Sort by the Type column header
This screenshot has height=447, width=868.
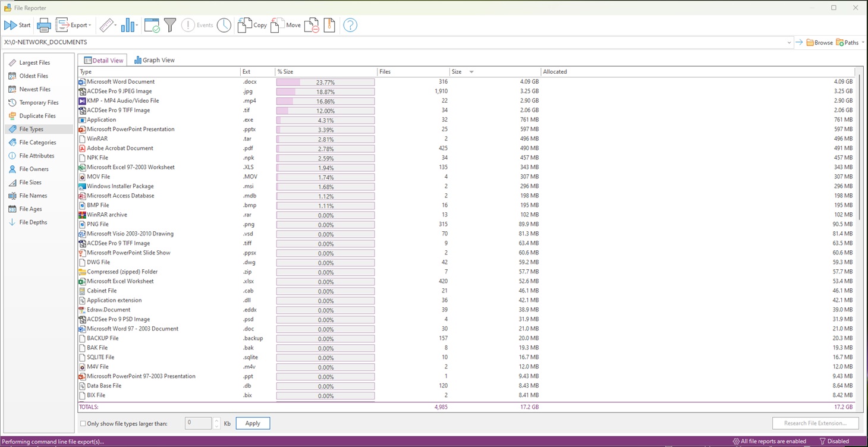[x=159, y=71]
